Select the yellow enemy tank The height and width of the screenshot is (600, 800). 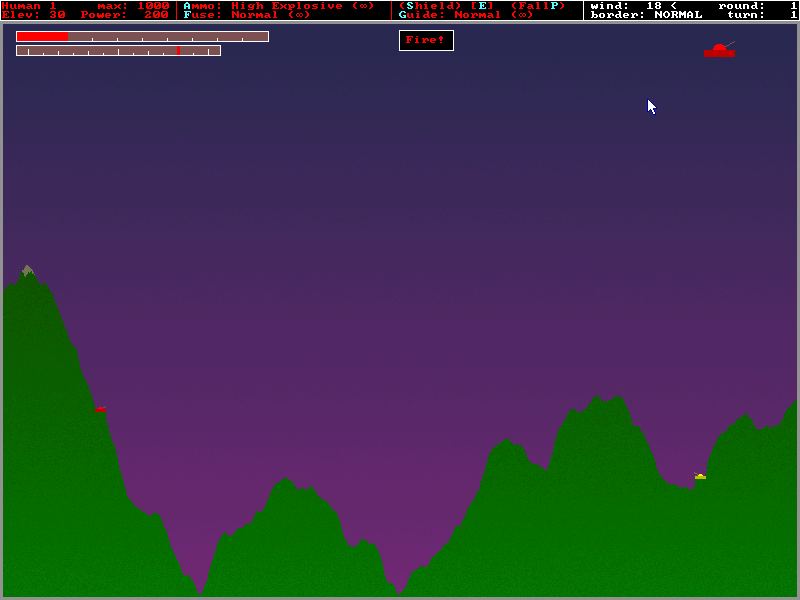pos(700,476)
